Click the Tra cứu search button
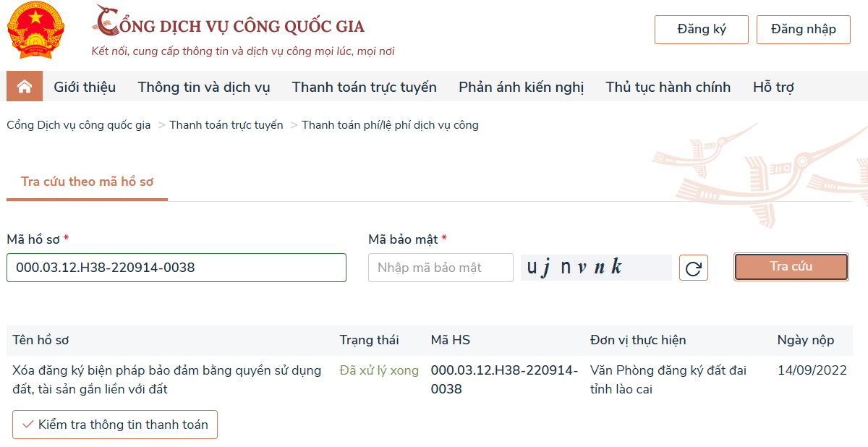 791,267
